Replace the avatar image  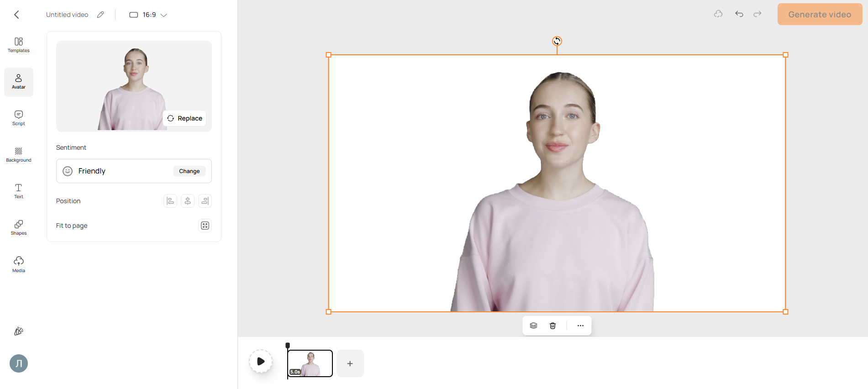[x=184, y=118]
